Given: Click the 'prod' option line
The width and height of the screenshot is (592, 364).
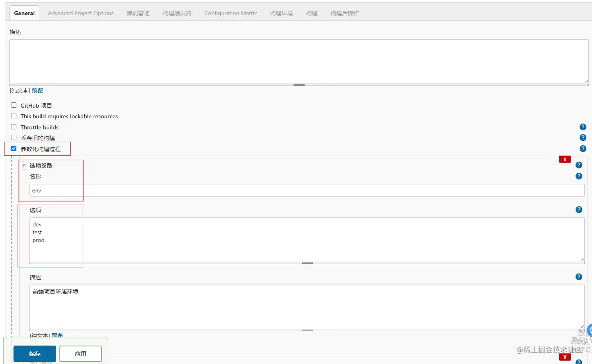Looking at the screenshot, I should (x=38, y=240).
